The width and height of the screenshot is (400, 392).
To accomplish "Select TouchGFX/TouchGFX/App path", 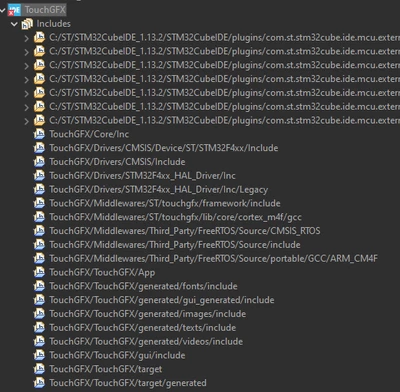I will click(x=102, y=273).
